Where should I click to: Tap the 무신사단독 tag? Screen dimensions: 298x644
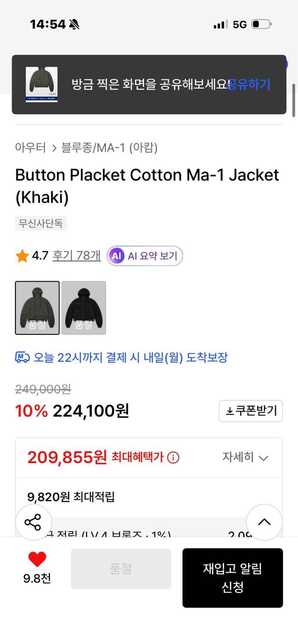pyautogui.click(x=41, y=223)
